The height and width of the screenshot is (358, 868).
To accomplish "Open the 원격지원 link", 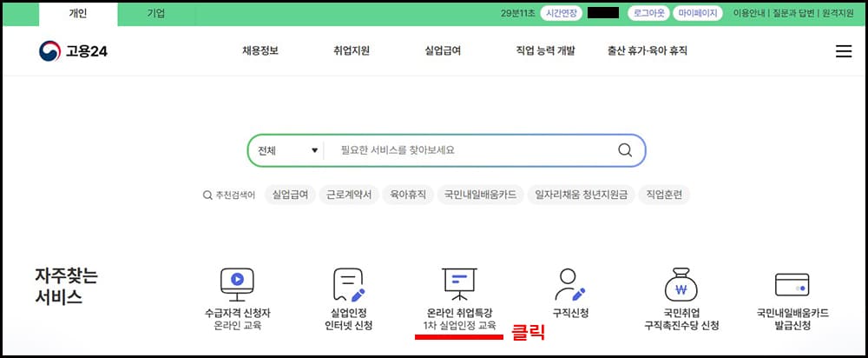I will [x=838, y=13].
